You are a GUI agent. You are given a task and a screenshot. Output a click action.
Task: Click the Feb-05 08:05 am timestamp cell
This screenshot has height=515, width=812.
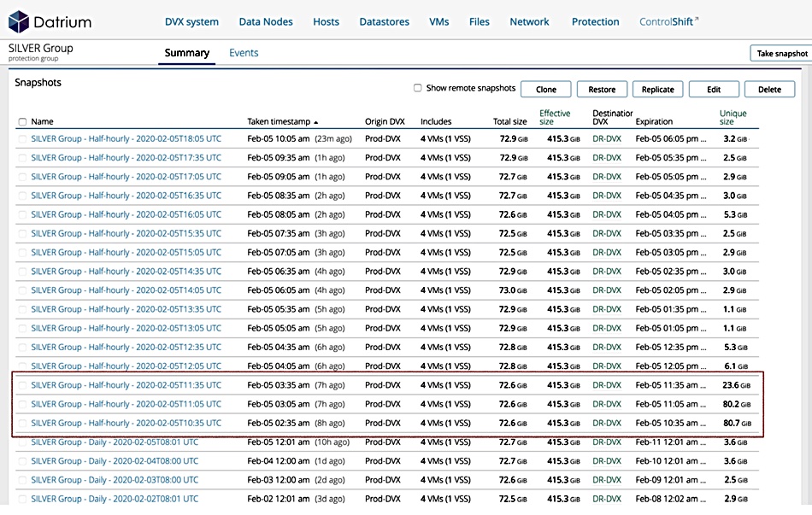[296, 215]
